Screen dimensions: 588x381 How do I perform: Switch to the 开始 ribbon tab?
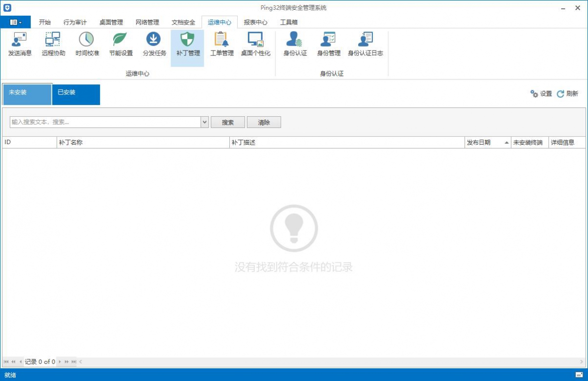45,22
